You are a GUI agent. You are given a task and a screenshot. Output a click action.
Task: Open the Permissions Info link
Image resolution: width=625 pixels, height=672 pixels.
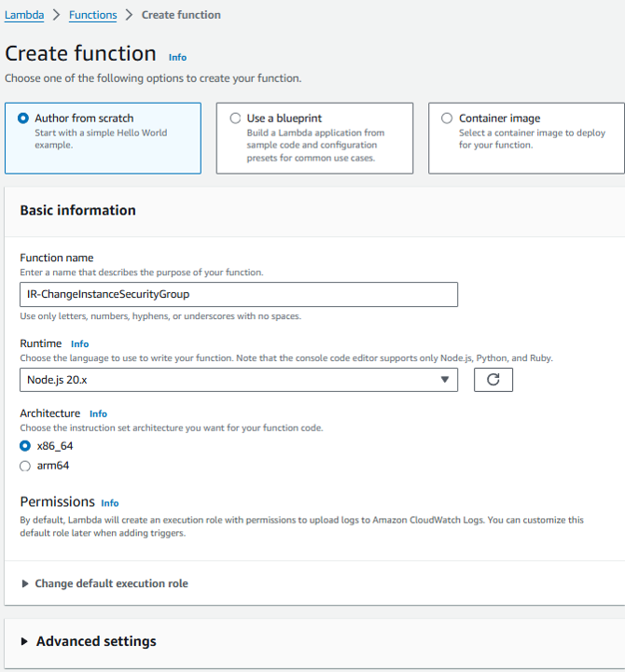tap(110, 503)
